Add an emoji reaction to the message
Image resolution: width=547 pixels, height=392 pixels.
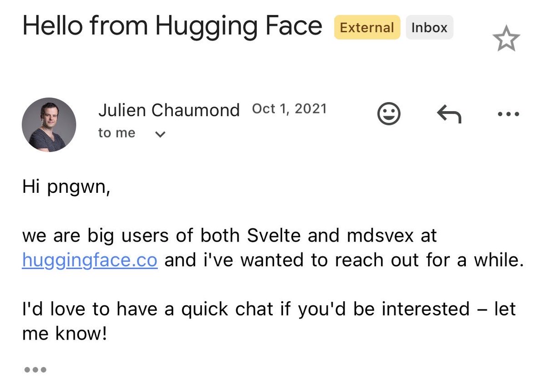point(389,113)
